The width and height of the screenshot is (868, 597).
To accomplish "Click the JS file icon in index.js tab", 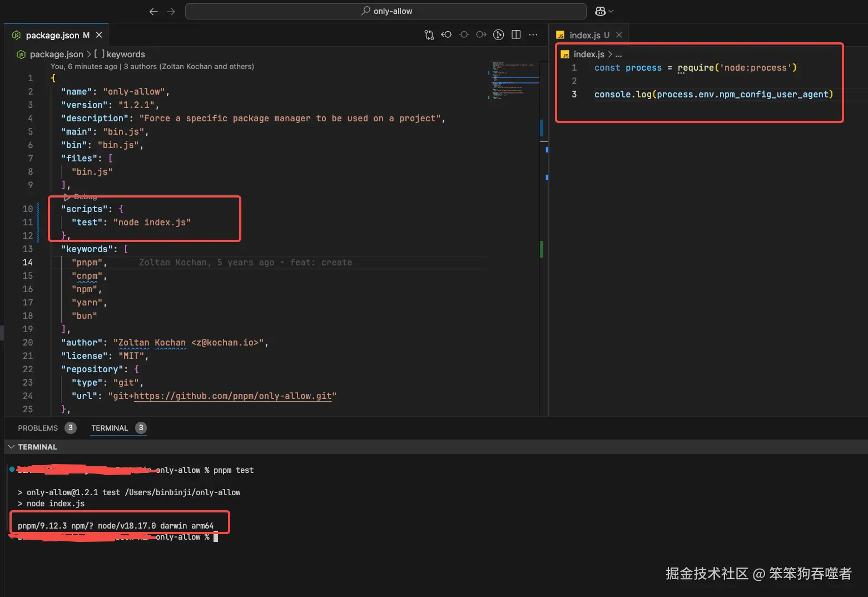I will (561, 35).
